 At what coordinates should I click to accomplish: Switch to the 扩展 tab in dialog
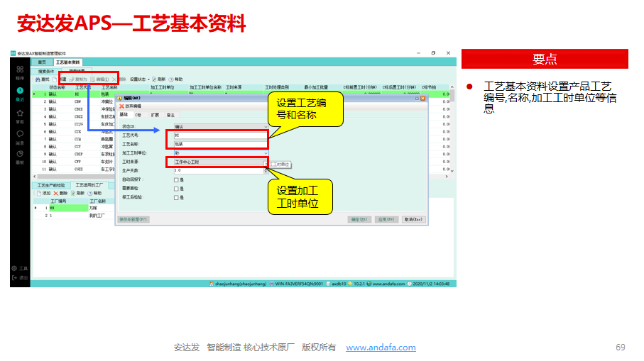pyautogui.click(x=155, y=114)
